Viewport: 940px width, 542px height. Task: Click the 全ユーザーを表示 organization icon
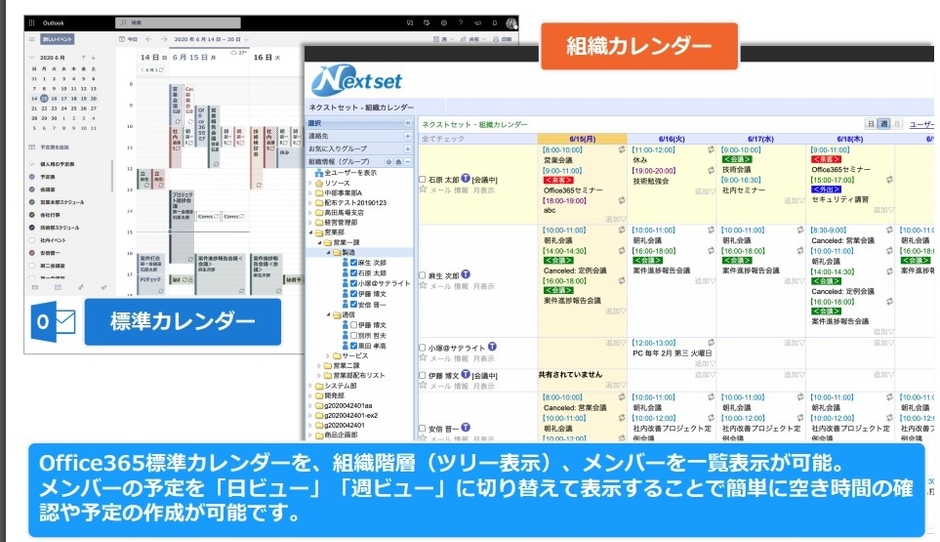tap(319, 173)
